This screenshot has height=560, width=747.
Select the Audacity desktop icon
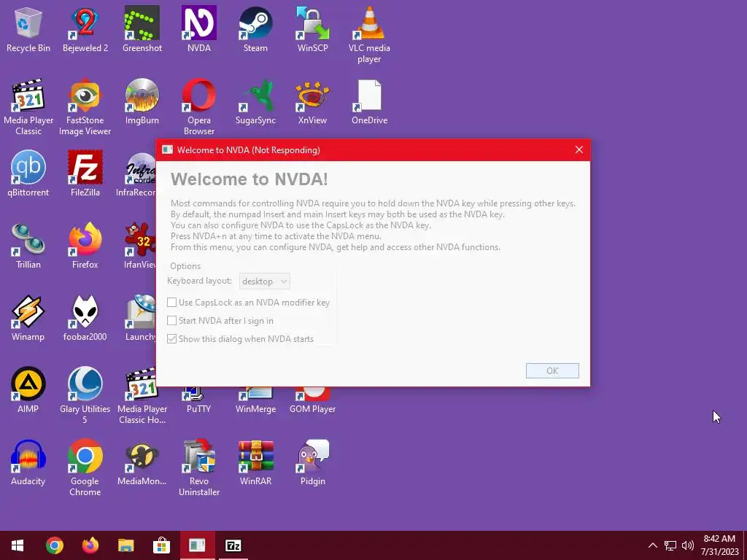[x=28, y=462]
